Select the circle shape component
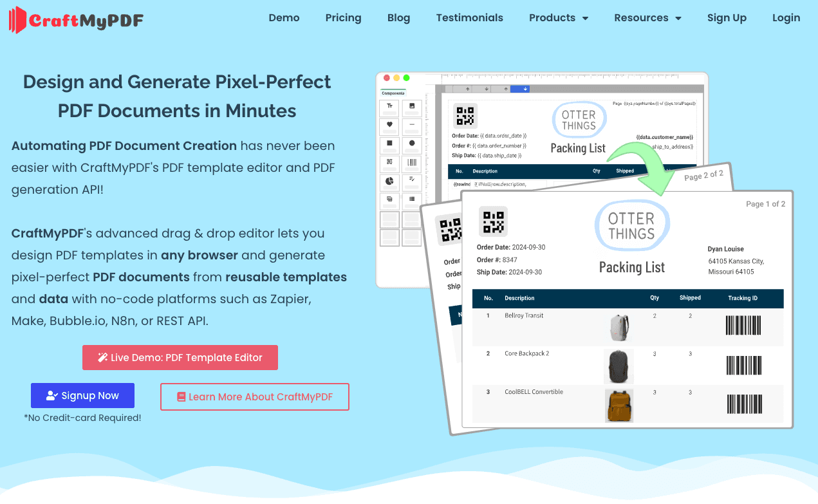 coord(411,142)
